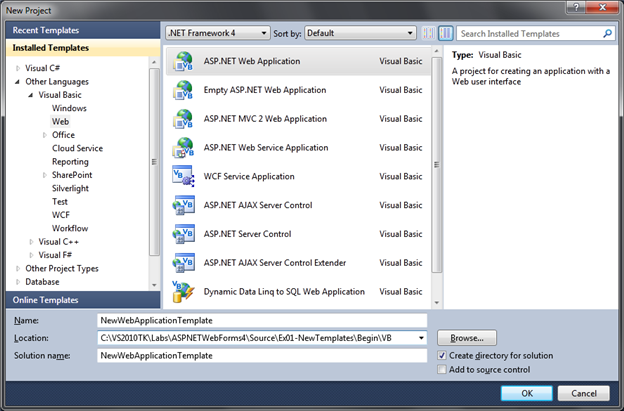Click the template list scroll down arrow
624x411 pixels.
click(437, 303)
